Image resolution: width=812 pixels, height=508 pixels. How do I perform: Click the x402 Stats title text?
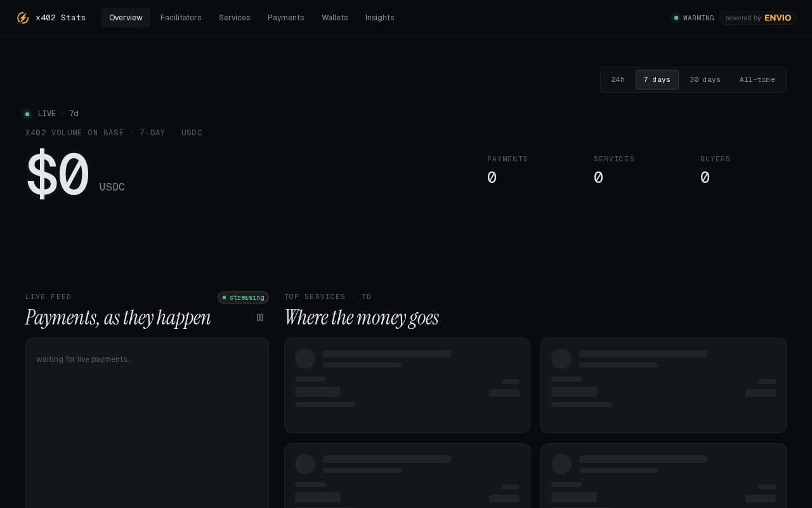coord(61,18)
